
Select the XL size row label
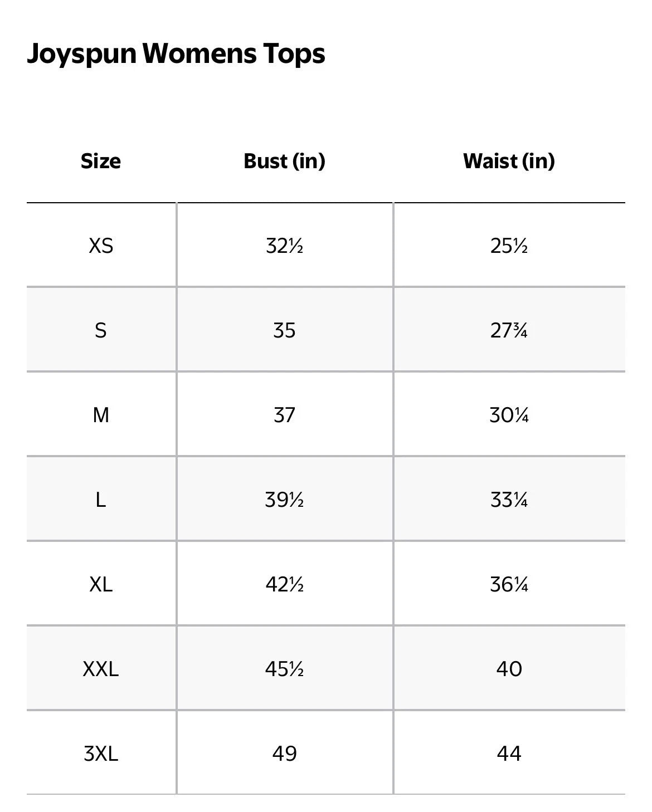[101, 584]
